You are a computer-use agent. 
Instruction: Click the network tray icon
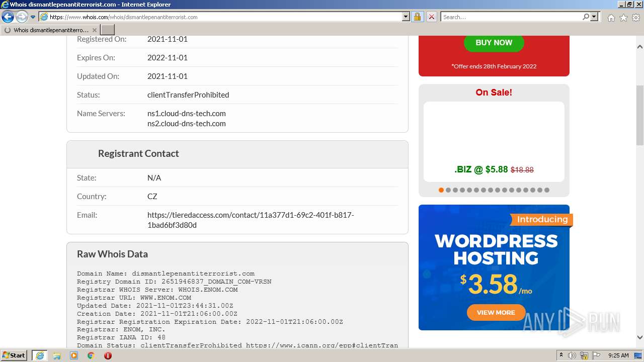[x=584, y=355]
